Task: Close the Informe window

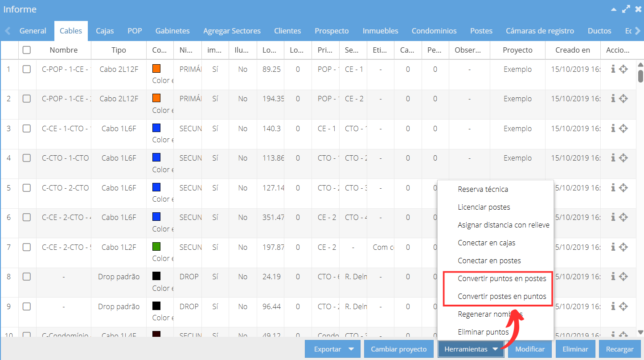Action: coord(638,9)
